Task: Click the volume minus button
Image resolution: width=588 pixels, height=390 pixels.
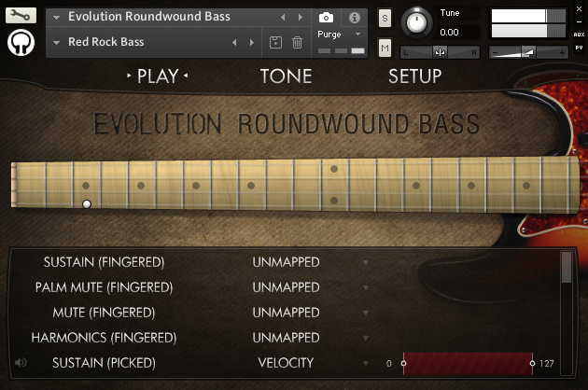Action: [x=495, y=52]
